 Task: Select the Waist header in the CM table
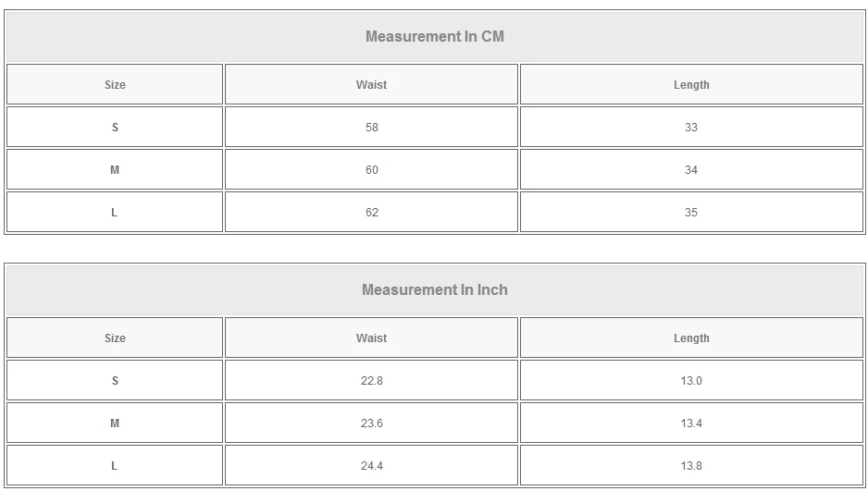point(371,85)
